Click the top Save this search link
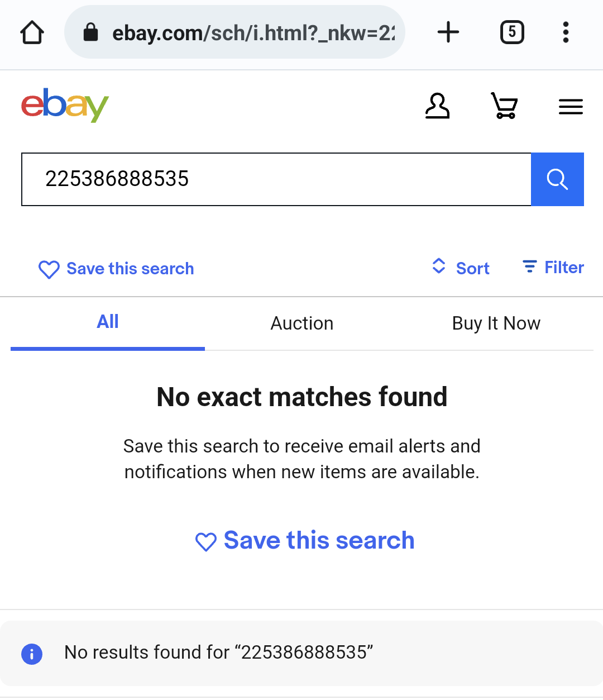Screen dimensions: 603x700 click(130, 269)
